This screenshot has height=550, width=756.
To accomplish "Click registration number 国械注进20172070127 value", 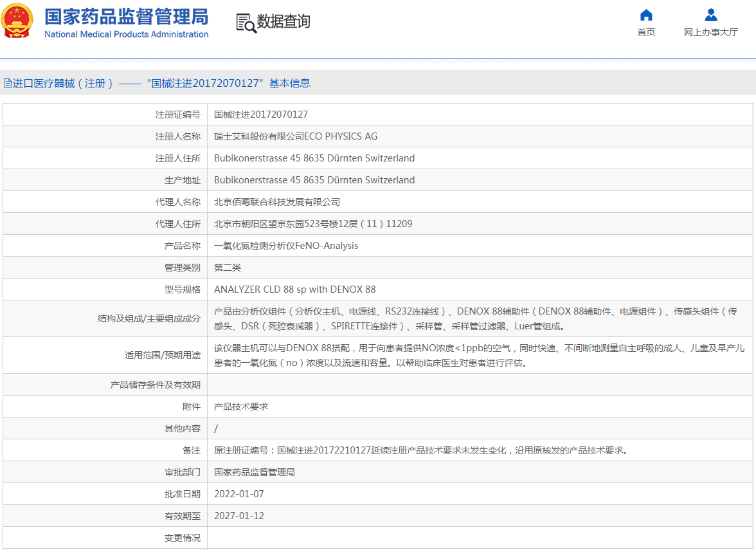I will pyautogui.click(x=261, y=115).
